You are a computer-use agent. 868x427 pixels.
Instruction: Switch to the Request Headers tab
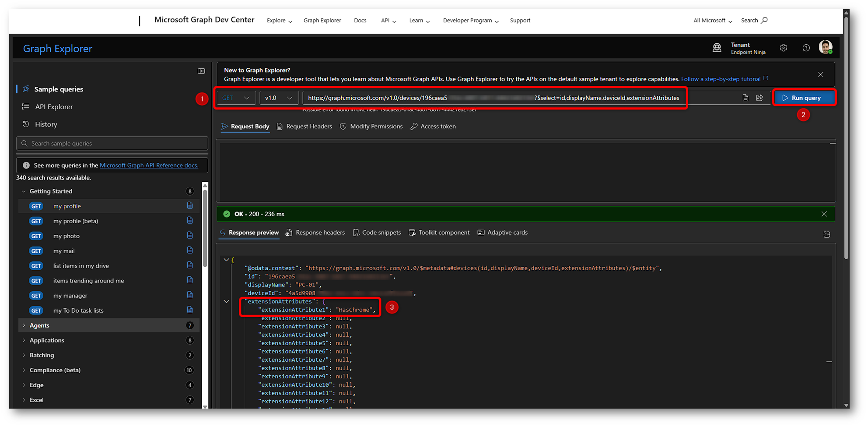pyautogui.click(x=304, y=127)
